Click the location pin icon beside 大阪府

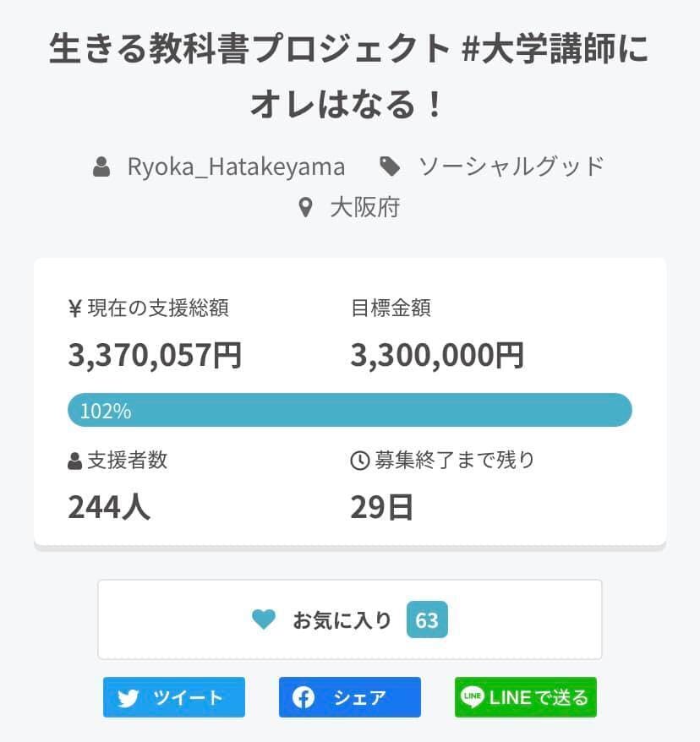pos(306,207)
